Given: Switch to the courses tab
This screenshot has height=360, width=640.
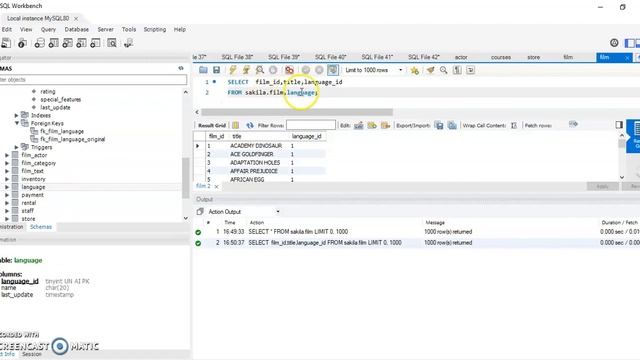Looking at the screenshot, I should 501,57.
